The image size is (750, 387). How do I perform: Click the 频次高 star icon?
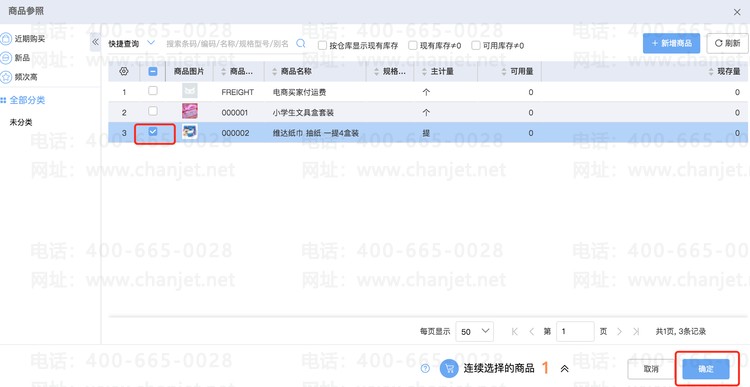point(6,77)
